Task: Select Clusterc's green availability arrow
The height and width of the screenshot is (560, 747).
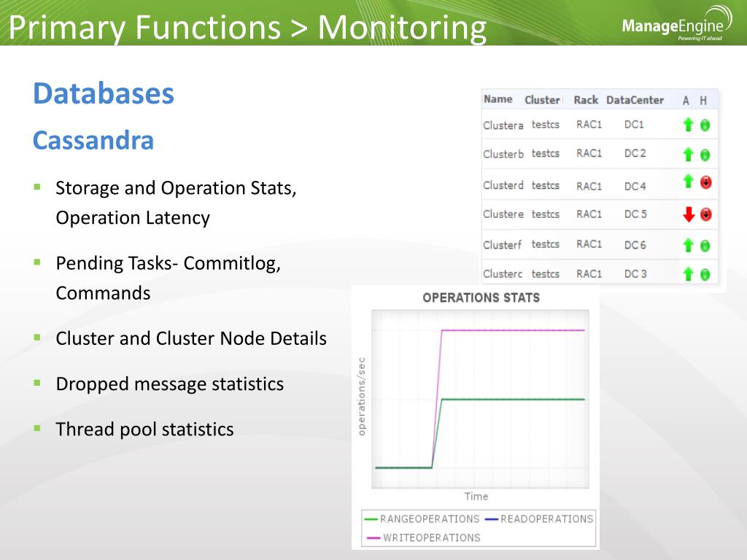Action: click(688, 274)
